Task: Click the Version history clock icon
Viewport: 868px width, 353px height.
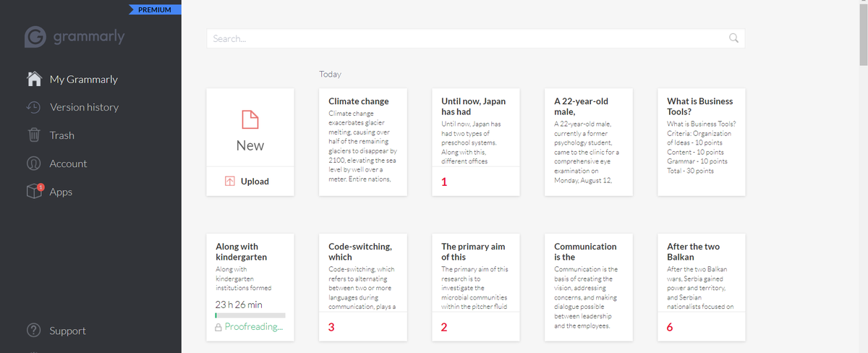Action: pos(33,107)
